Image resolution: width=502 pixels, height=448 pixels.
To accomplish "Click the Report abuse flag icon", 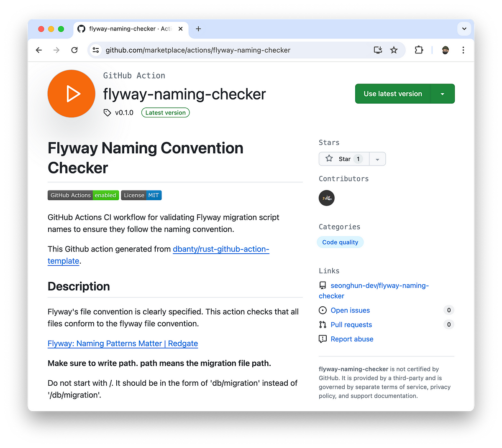I will point(323,339).
